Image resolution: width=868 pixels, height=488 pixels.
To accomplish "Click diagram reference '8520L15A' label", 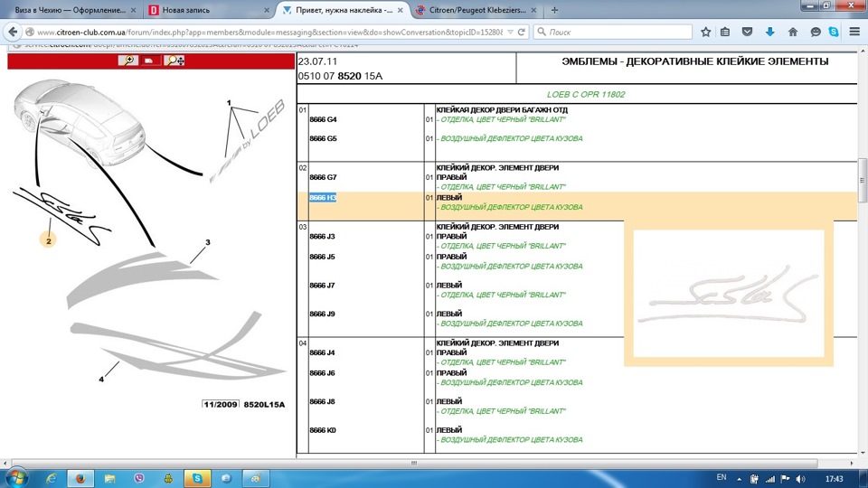I will tap(264, 405).
